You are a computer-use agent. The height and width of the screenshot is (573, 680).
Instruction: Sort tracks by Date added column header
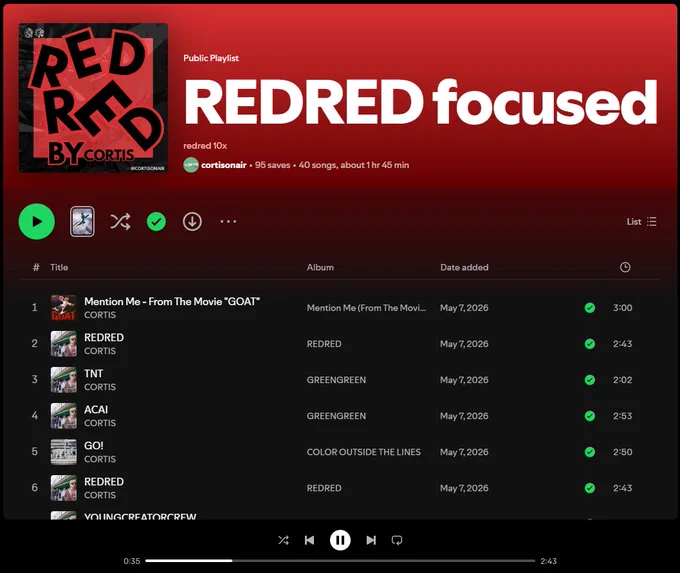point(464,267)
